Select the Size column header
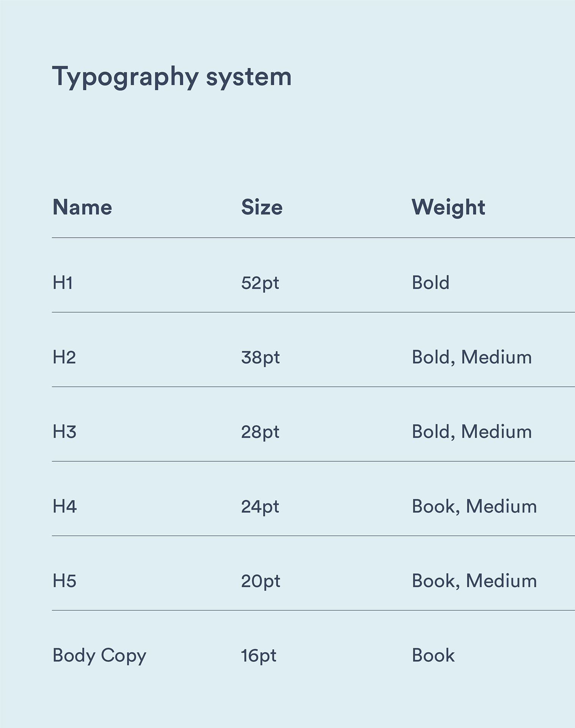This screenshot has height=728, width=575. point(262,207)
